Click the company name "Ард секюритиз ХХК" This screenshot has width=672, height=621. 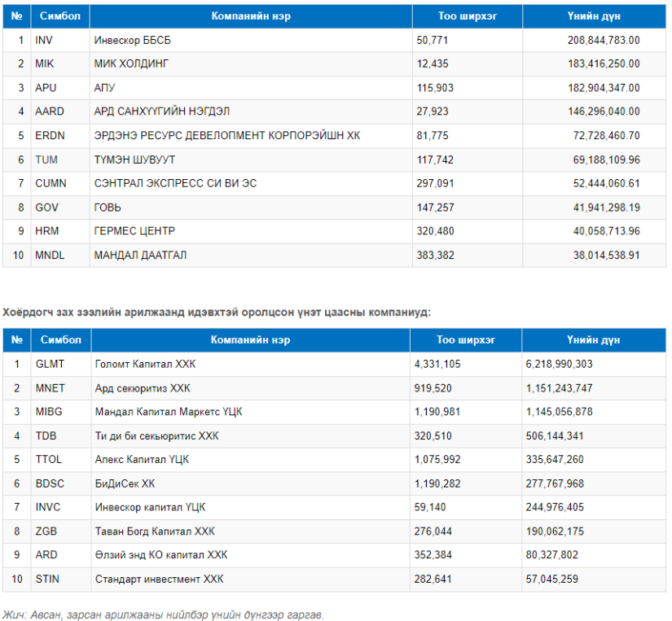coord(143,388)
